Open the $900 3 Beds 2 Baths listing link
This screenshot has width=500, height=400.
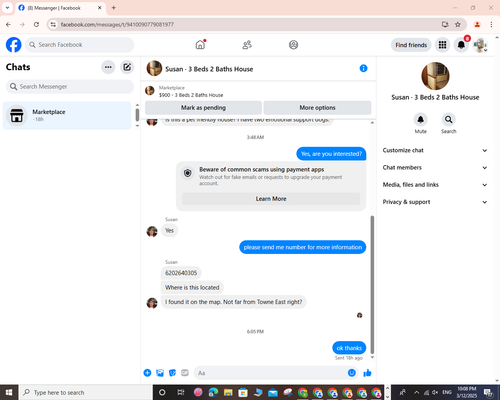pos(191,95)
